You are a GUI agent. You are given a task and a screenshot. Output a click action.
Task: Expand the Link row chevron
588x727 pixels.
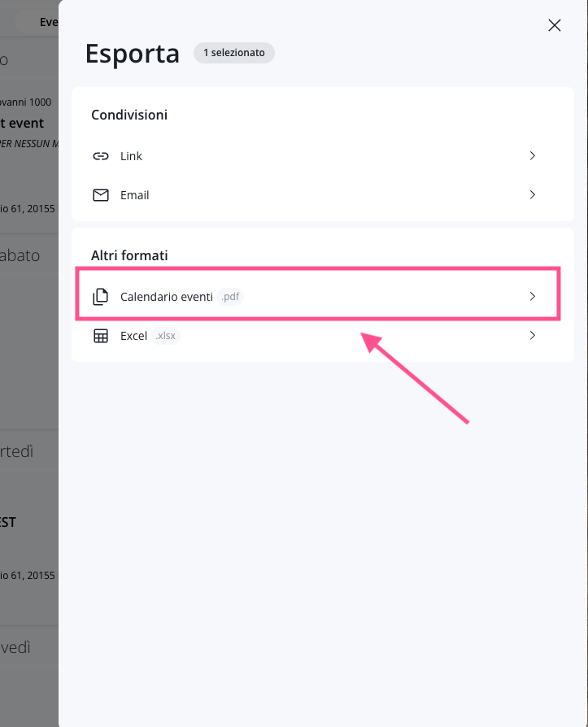tap(533, 155)
